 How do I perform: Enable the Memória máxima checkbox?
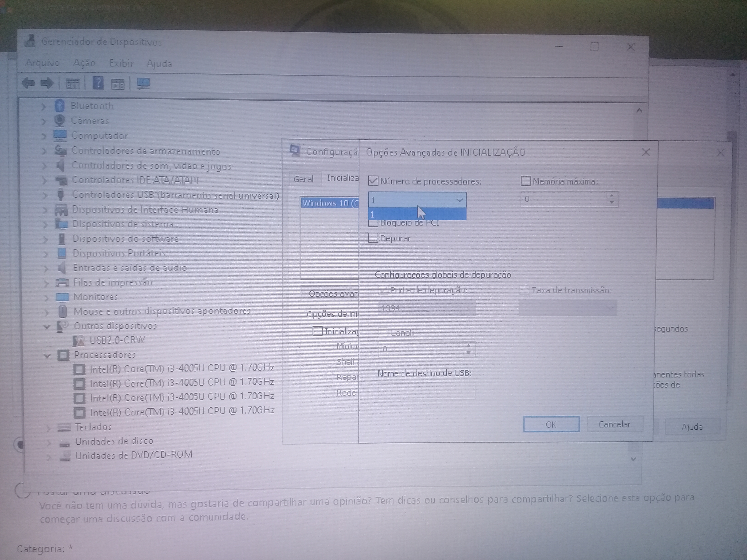point(526,181)
